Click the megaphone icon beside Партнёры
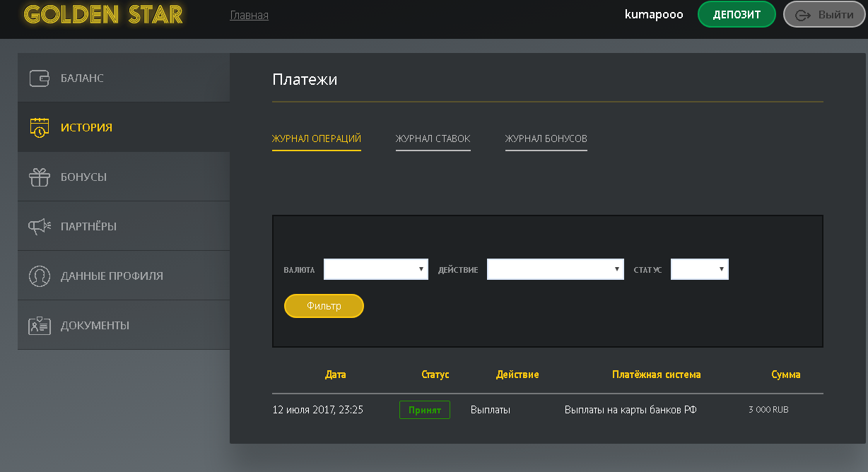The image size is (868, 472). coord(40,227)
